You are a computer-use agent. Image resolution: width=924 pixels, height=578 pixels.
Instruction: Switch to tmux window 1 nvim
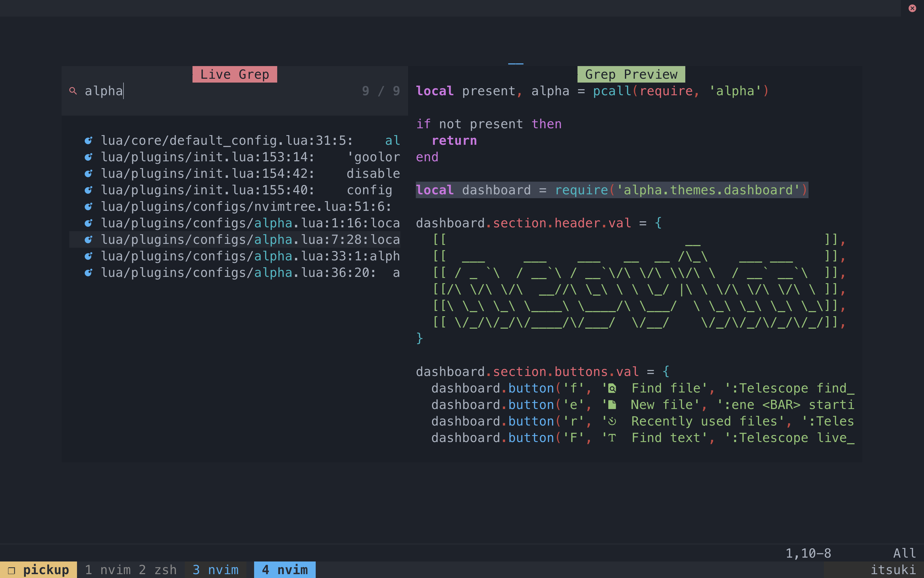(108, 570)
